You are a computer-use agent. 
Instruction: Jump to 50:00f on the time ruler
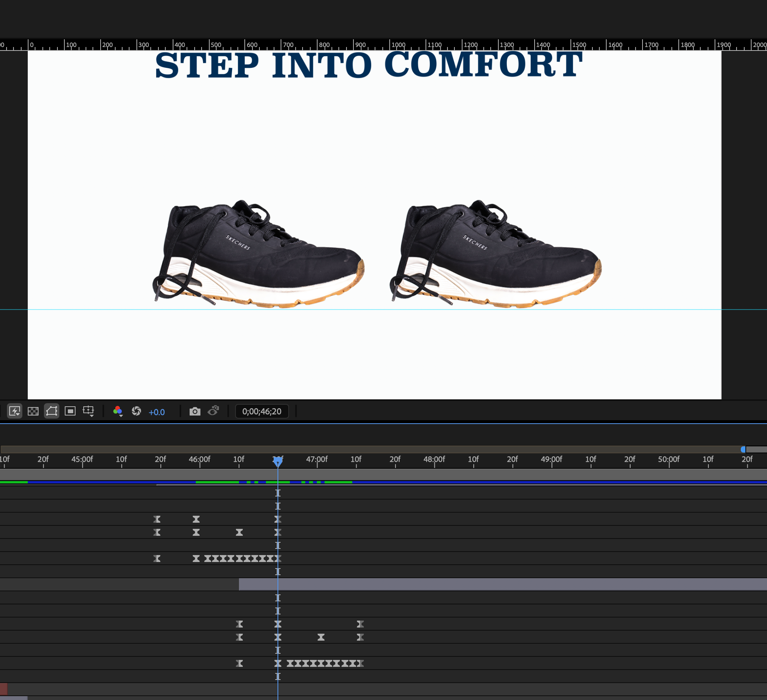tap(669, 459)
